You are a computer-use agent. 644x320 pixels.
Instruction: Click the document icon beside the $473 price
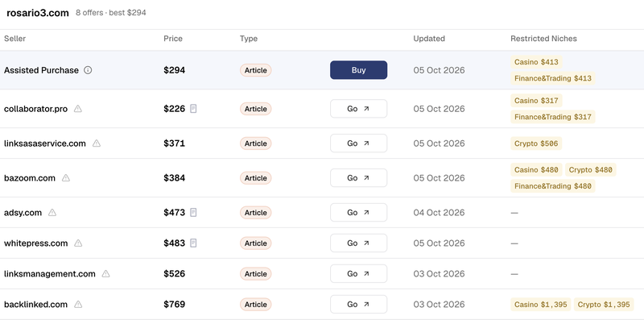(193, 212)
